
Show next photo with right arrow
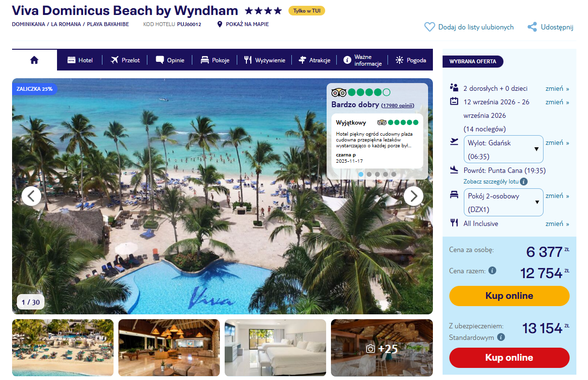click(x=413, y=196)
